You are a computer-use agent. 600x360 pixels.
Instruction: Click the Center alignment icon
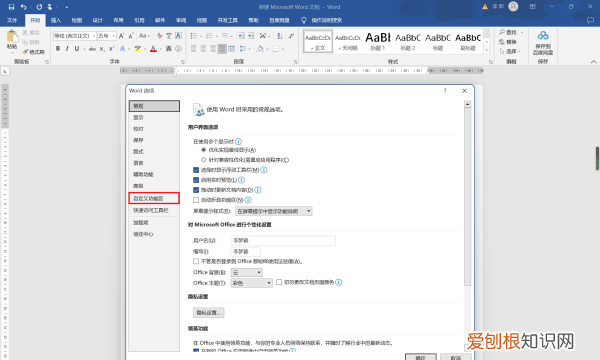click(x=203, y=49)
